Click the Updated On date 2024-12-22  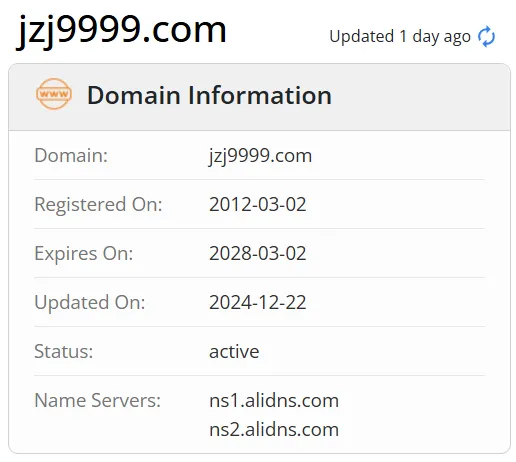point(258,302)
